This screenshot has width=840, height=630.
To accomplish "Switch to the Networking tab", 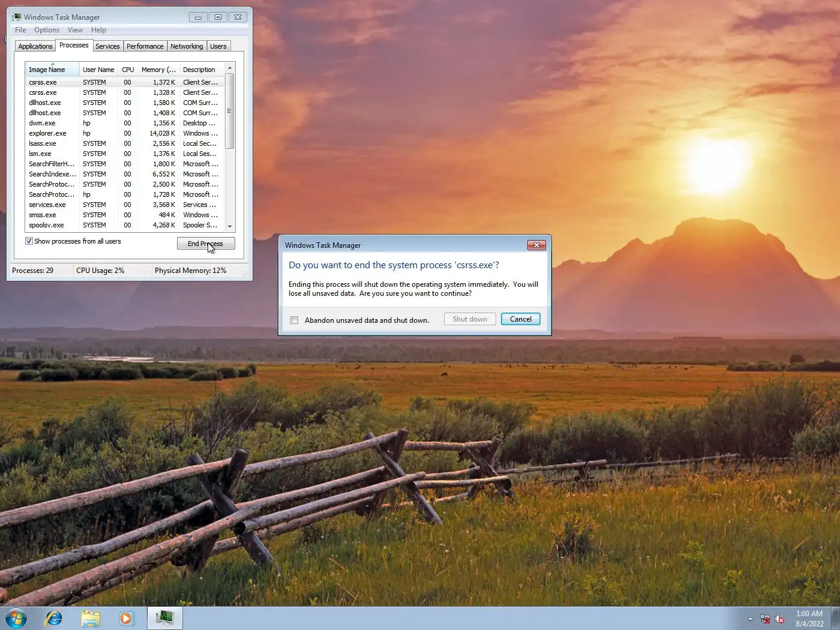I will pos(187,46).
